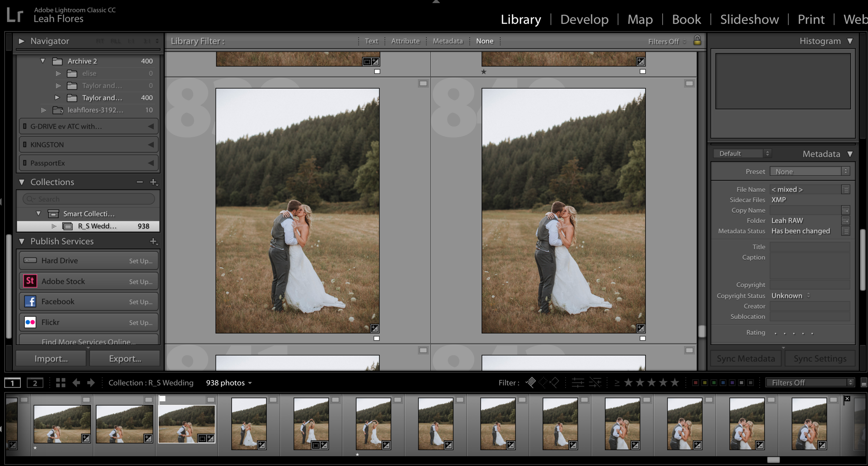The width and height of the screenshot is (868, 466).
Task: Click develop adjustments badge on left photo
Action: [375, 328]
